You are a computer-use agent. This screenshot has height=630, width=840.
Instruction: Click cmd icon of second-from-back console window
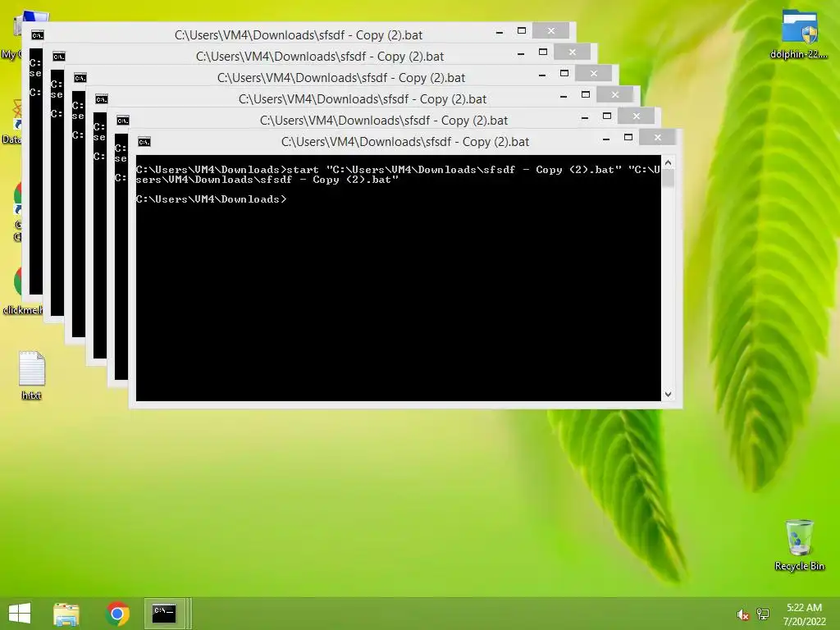[x=59, y=57]
